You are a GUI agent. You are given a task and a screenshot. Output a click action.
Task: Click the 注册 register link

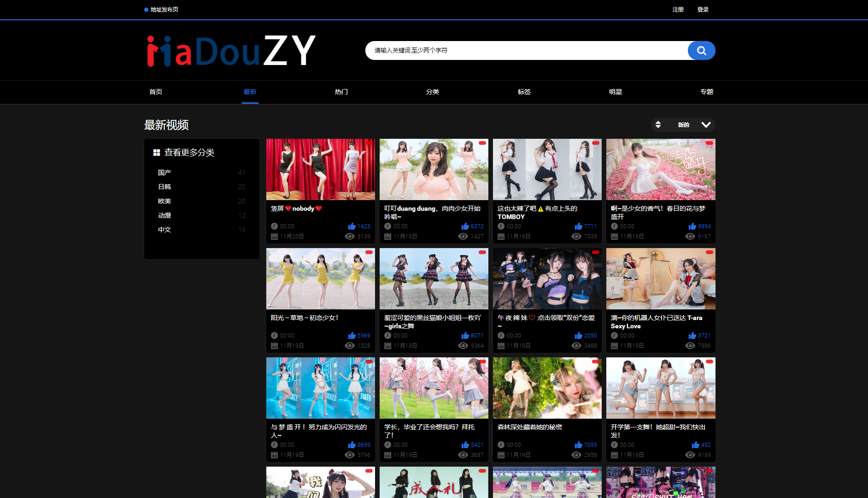pyautogui.click(x=678, y=10)
